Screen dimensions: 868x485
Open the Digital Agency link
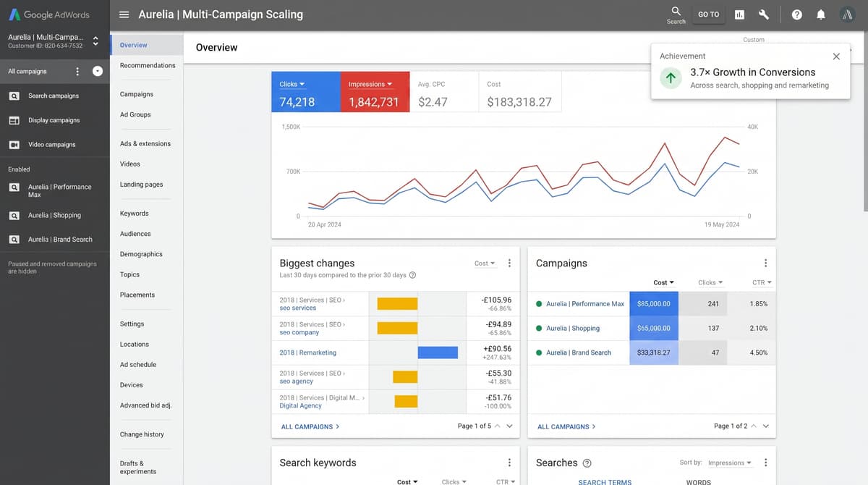300,406
